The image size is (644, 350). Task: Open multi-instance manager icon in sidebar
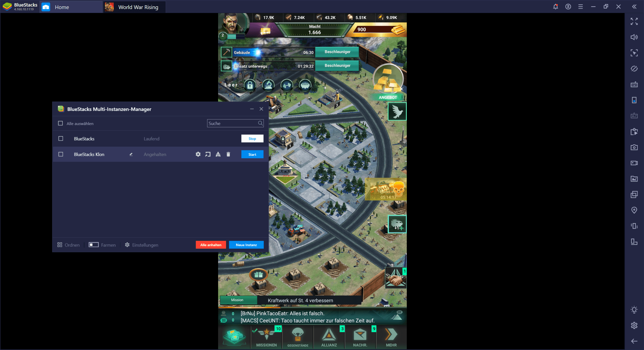tap(634, 194)
